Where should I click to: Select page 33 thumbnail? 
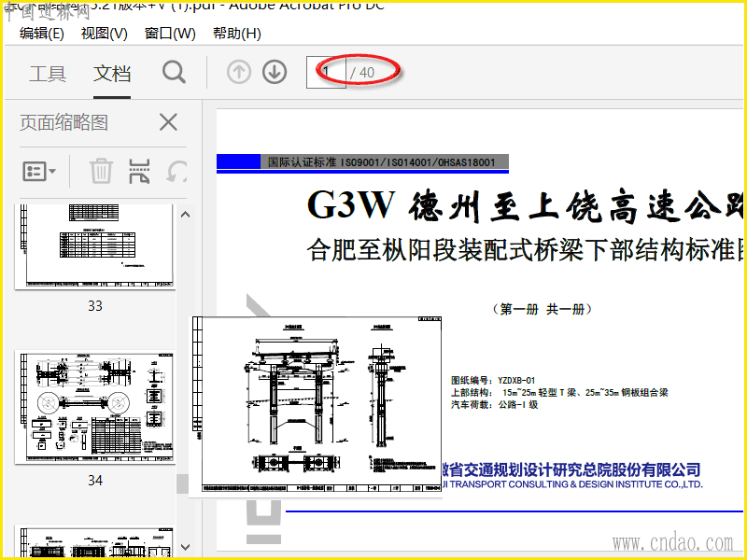(95, 246)
